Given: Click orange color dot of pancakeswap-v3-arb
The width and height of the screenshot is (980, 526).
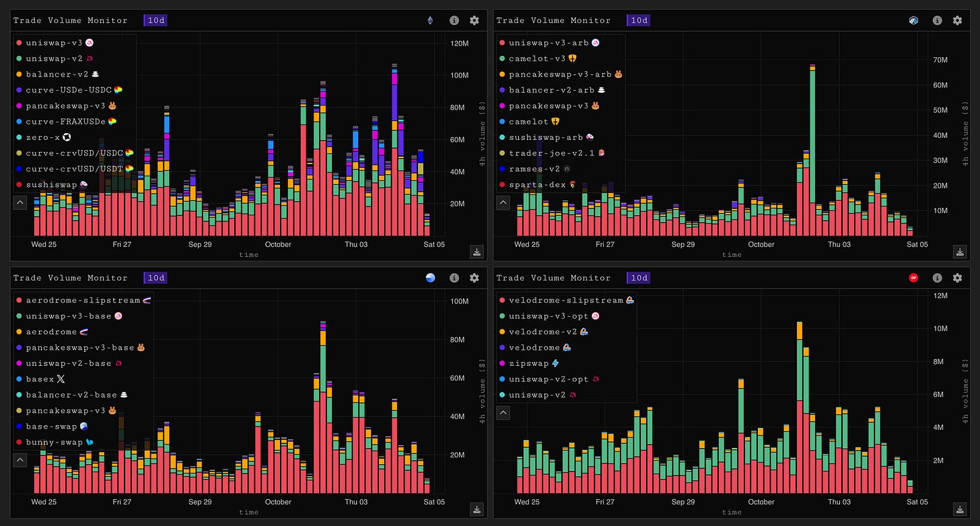Looking at the screenshot, I should click(x=502, y=74).
